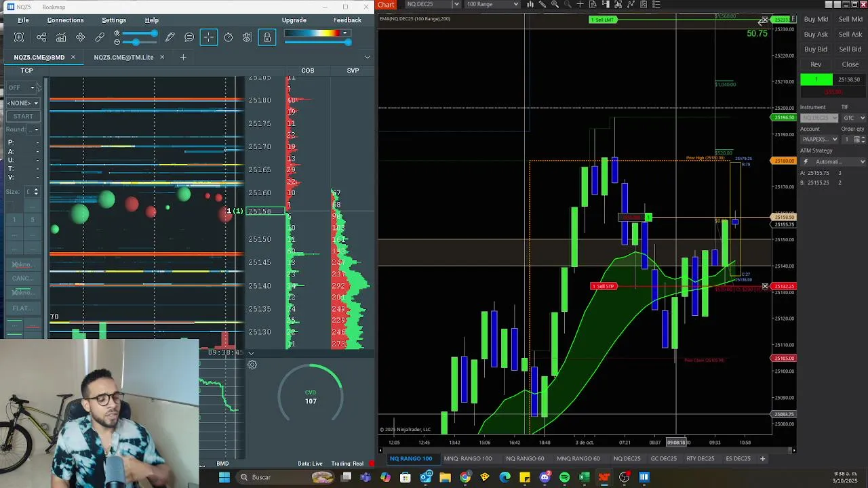Click the add-ons diamond icon in Bookmap
Screen dimensions: 868x488
[x=81, y=38]
